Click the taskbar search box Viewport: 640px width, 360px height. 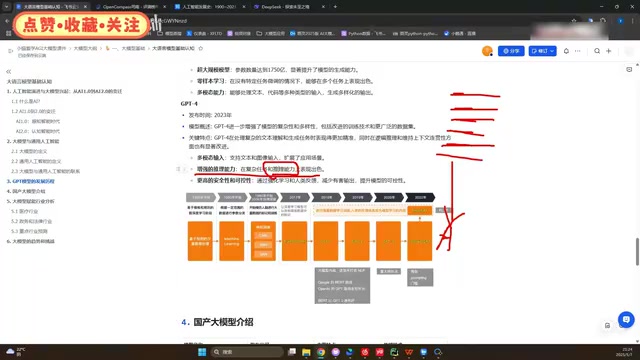[247, 352]
